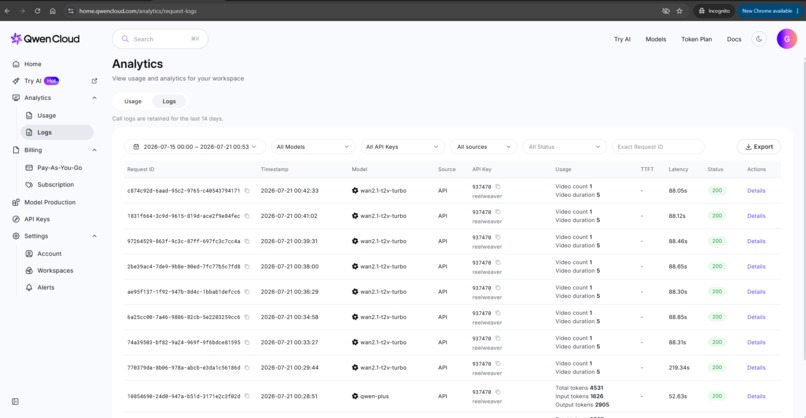This screenshot has height=418, width=806.
Task: Open the All API Keys dropdown
Action: coord(402,147)
